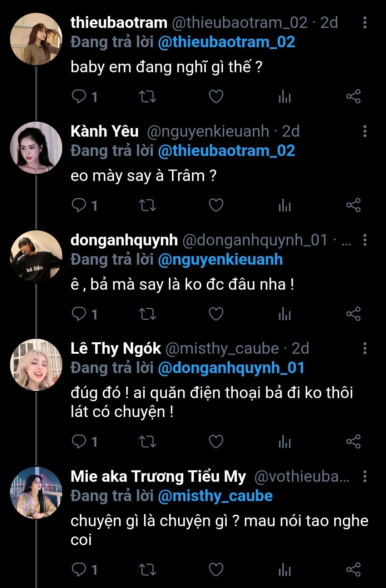Open the @nguyenkieuanh mention link
This screenshot has height=588, width=386.
(x=220, y=259)
